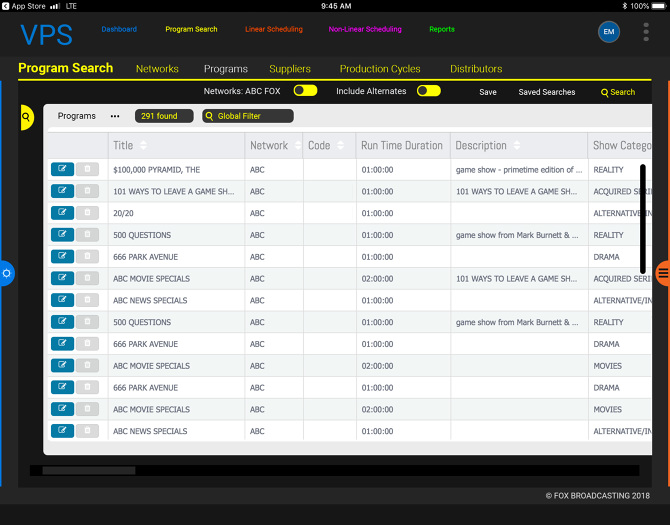The height and width of the screenshot is (525, 670).
Task: Click the edit icon for $100,000 PYRAMID, THE
Action: pyautogui.click(x=62, y=169)
